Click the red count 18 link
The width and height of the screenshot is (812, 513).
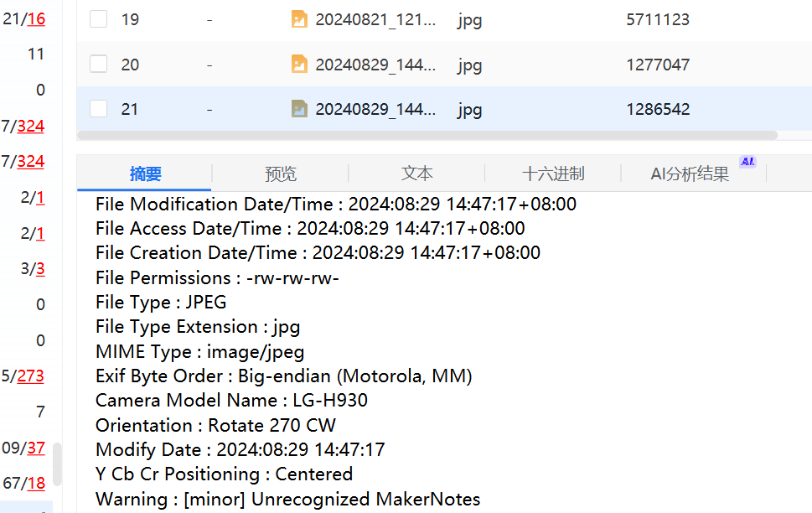pos(36,483)
